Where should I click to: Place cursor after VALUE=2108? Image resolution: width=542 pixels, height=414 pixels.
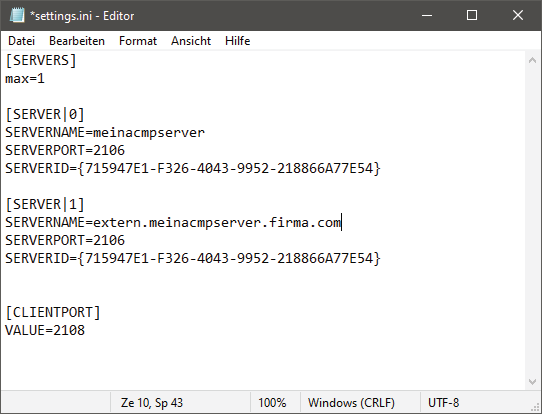[85, 330]
